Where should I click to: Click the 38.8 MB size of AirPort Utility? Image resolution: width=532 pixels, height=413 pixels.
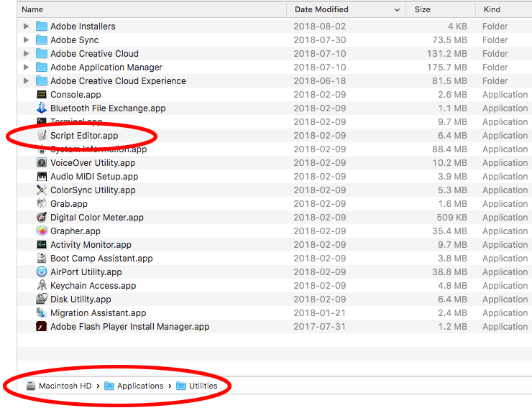[x=449, y=272]
